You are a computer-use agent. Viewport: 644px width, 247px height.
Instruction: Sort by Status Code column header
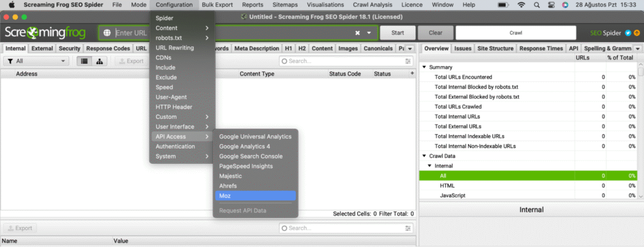pyautogui.click(x=345, y=74)
